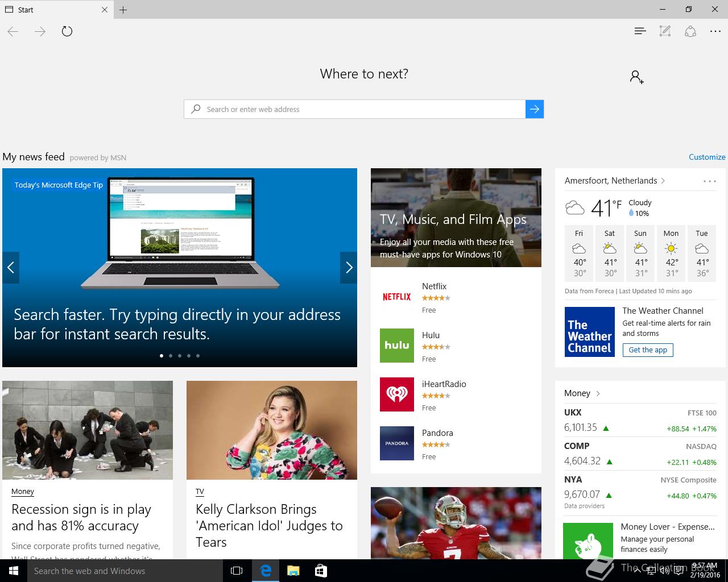This screenshot has height=582, width=728.
Task: Open File Explorer from the taskbar
Action: click(x=293, y=571)
